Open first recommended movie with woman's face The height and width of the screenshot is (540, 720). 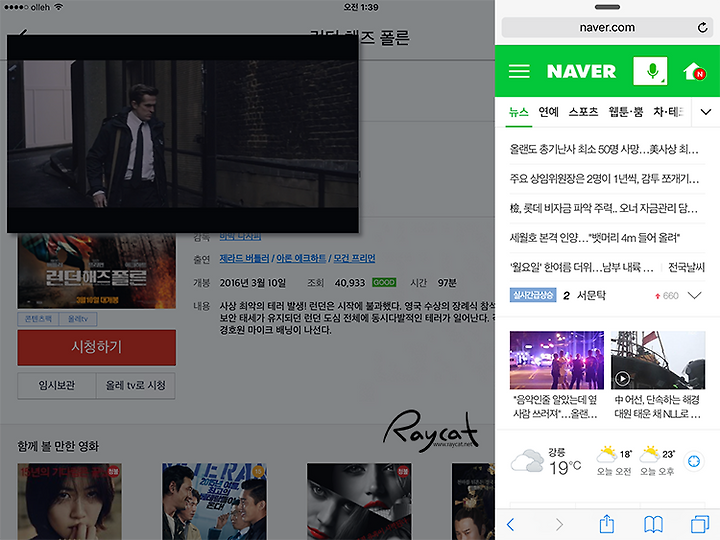click(x=70, y=501)
